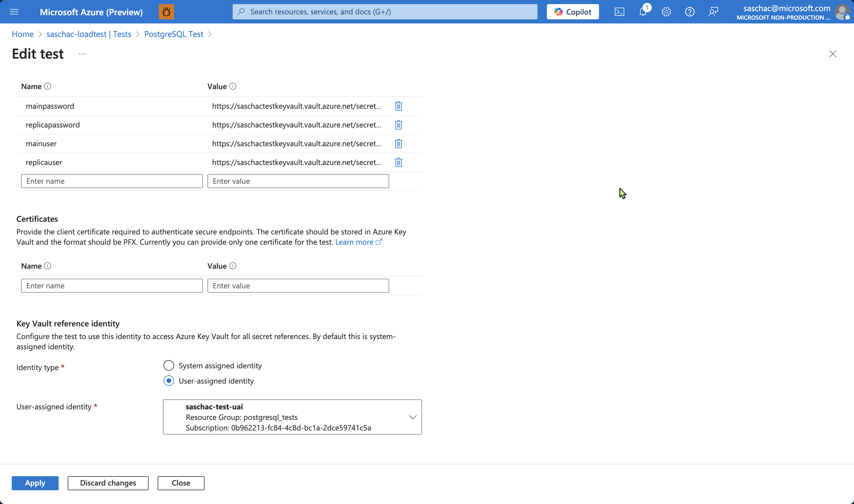The image size is (854, 504).
Task: Navigate to PostgreSQL Test breadcrumb
Action: (173, 34)
